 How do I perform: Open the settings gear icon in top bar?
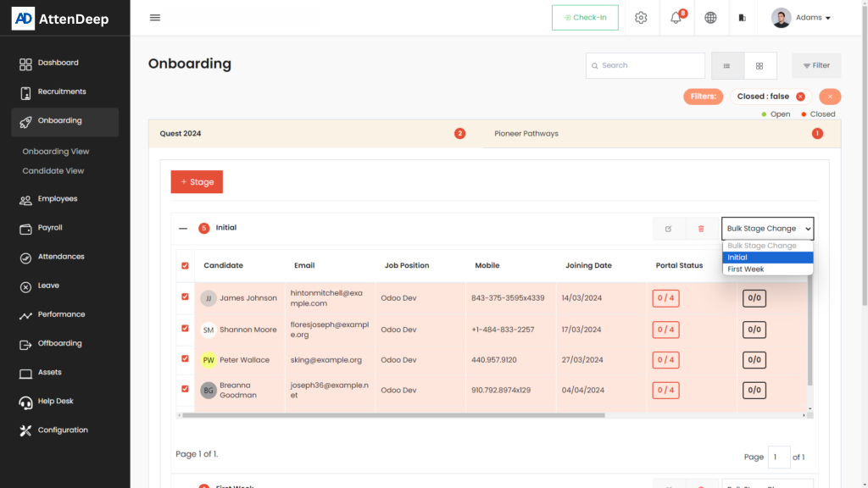641,18
